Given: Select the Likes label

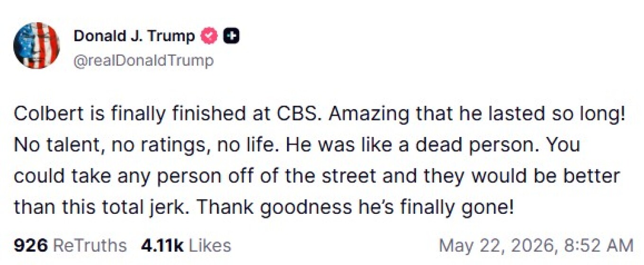Looking at the screenshot, I should tap(210, 245).
